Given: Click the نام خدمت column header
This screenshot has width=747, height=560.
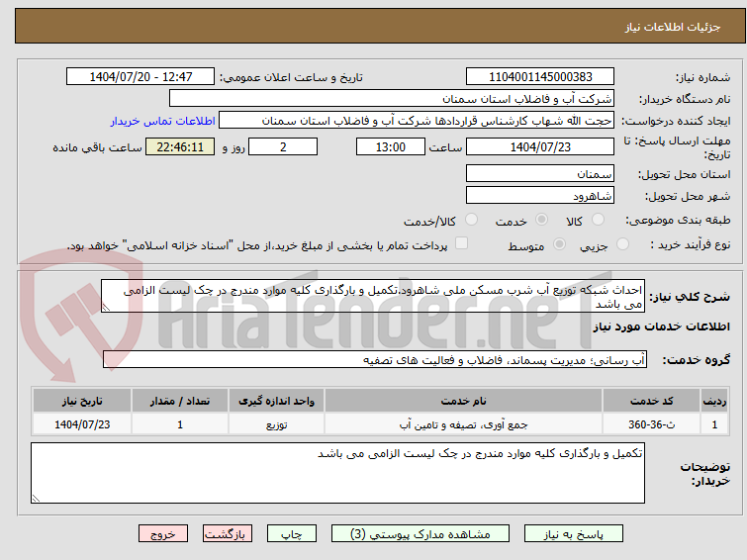Looking at the screenshot, I should click(x=464, y=401).
